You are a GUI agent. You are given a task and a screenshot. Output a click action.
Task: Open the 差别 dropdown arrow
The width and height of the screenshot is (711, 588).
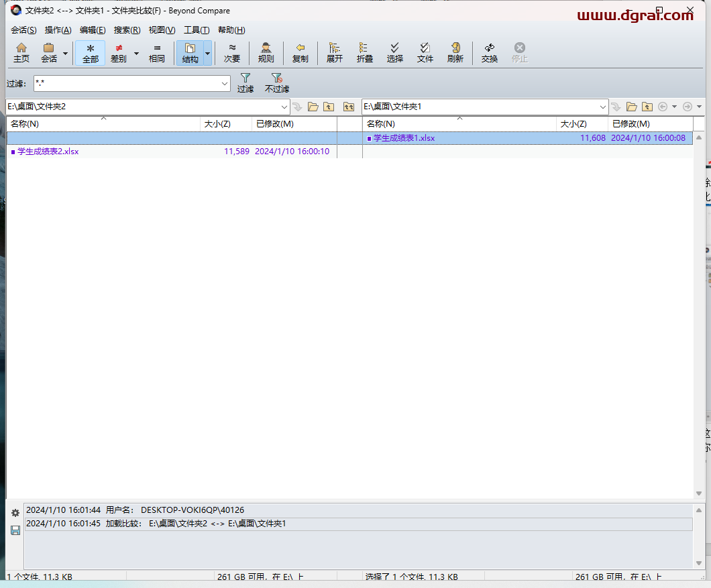pos(136,53)
